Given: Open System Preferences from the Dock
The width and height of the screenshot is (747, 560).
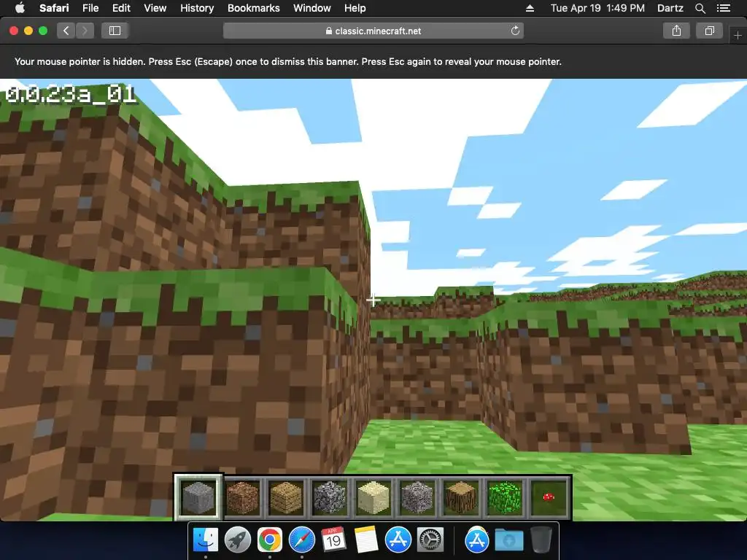Looking at the screenshot, I should (430, 540).
